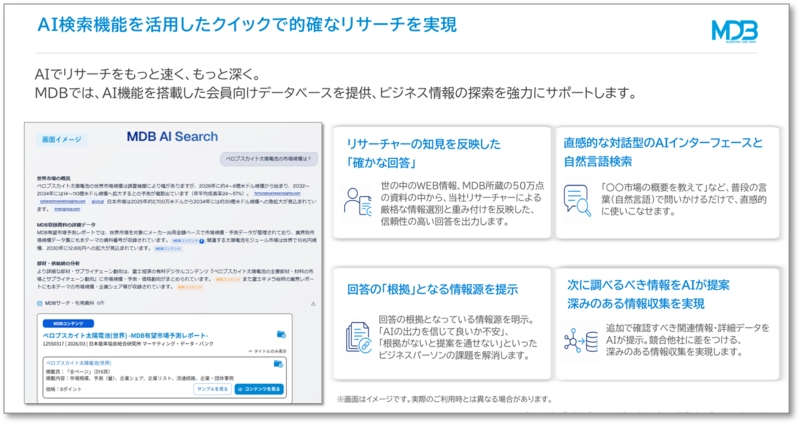Click the researcher person-with-document icon
This screenshot has width=800, height=424.
358,202
